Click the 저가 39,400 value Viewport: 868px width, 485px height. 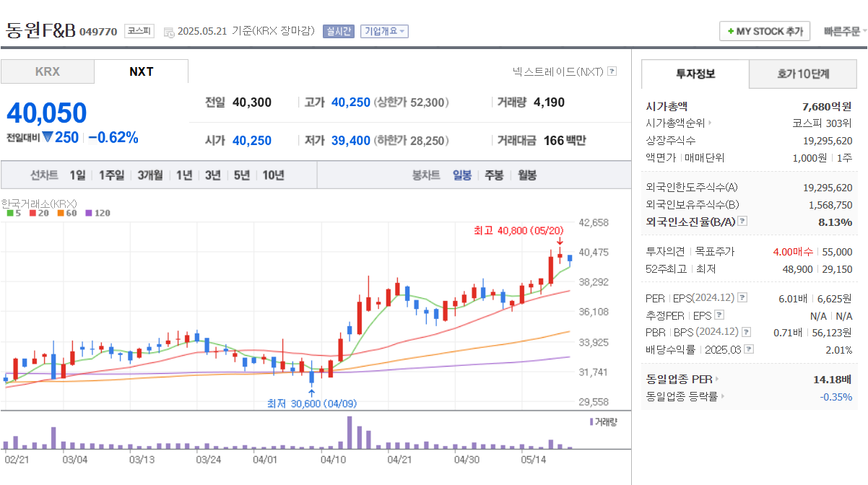(x=351, y=140)
